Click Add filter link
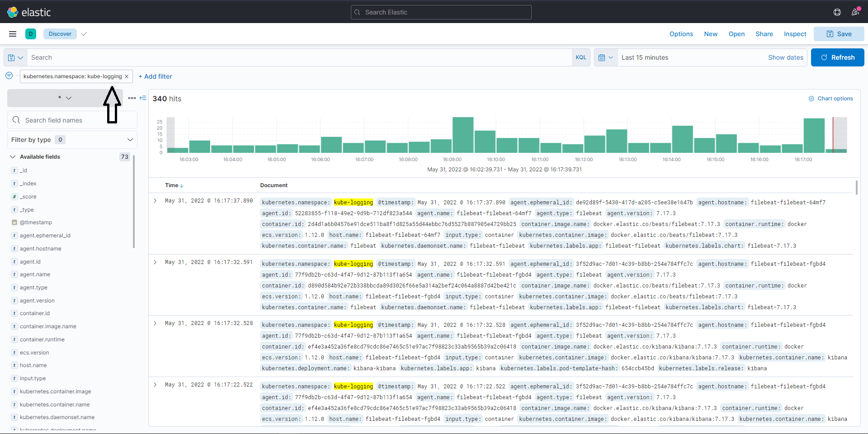 coord(155,76)
